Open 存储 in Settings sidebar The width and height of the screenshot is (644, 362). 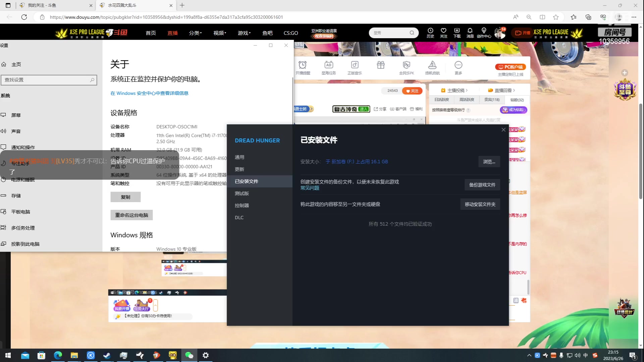pos(50,196)
